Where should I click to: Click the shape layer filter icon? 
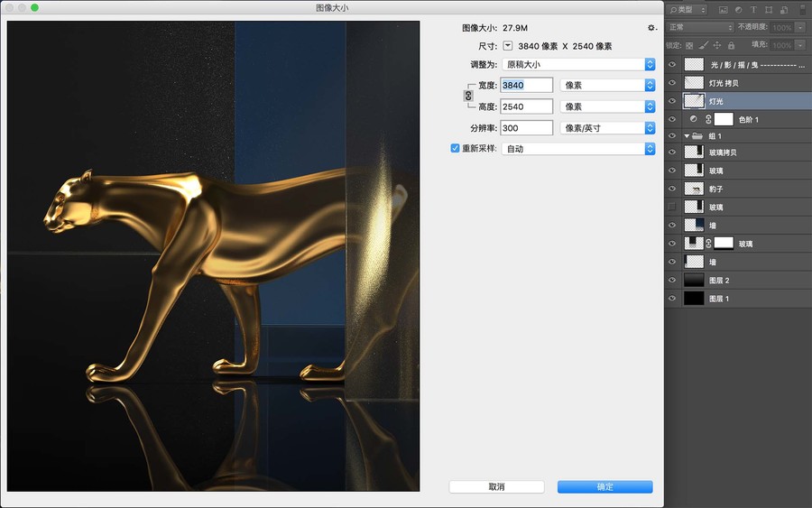pos(769,10)
